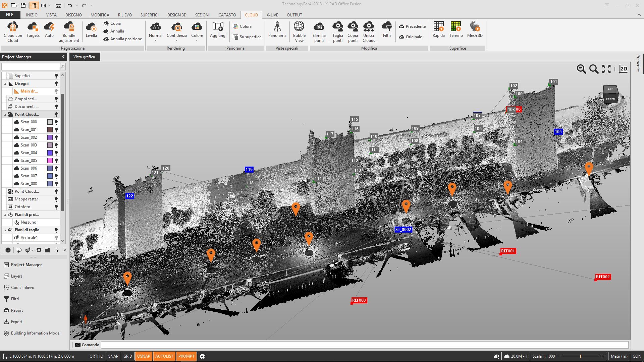The width and height of the screenshot is (644, 362).
Task: Collapse the Piani di proiezione node
Action: (x=5, y=215)
